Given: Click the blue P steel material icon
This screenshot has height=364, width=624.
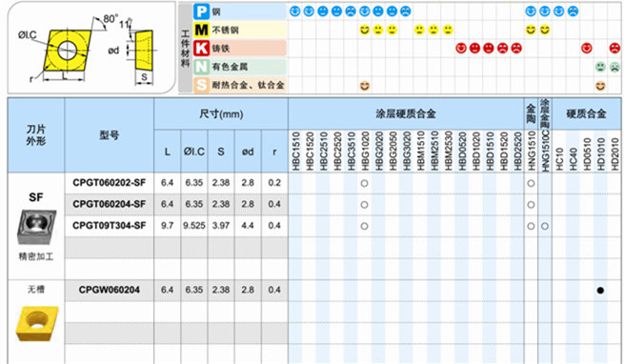Looking at the screenshot, I should tap(201, 11).
